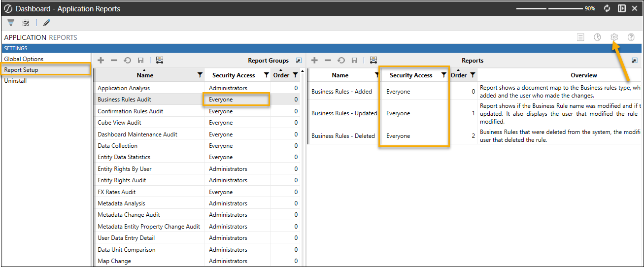Pop out the Reports grid
This screenshot has height=267, width=644.
point(634,61)
